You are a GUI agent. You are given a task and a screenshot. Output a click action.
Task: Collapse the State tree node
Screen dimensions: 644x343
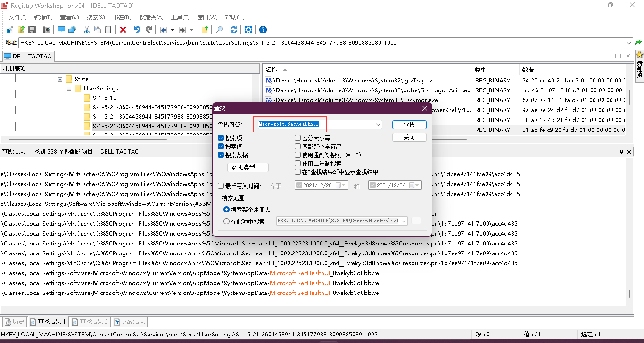pyautogui.click(x=60, y=79)
